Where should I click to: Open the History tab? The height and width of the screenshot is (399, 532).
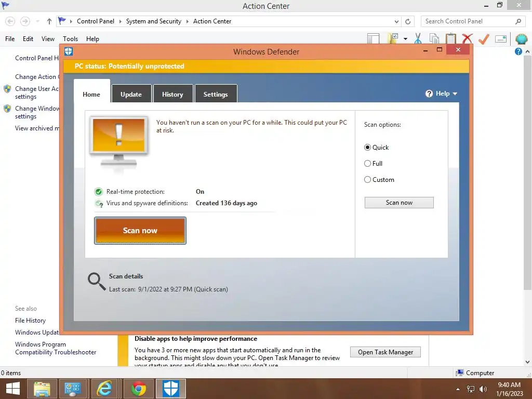coord(172,95)
